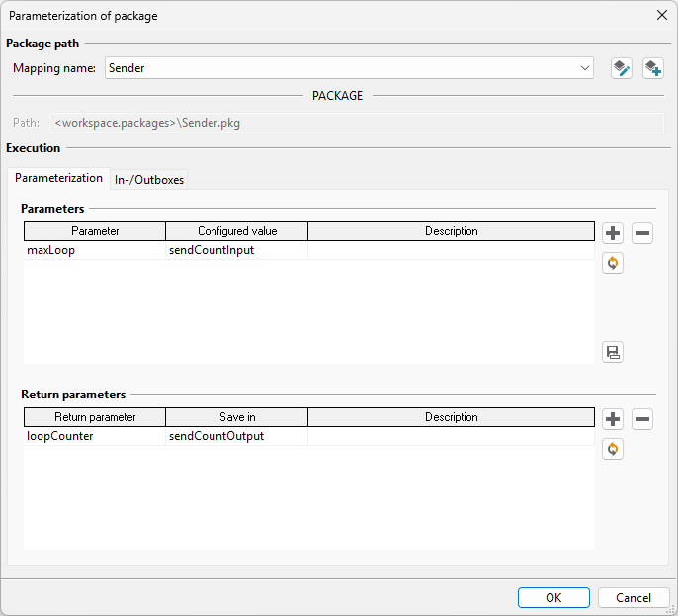678x616 pixels.
Task: Click the Return parameter column header
Action: click(x=95, y=417)
